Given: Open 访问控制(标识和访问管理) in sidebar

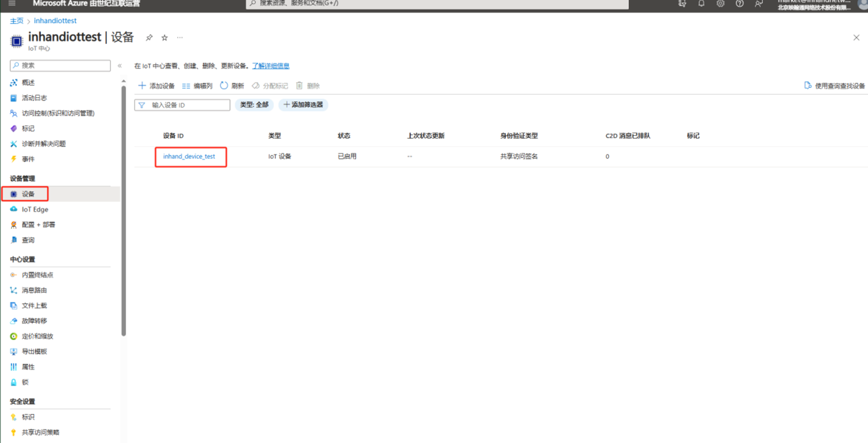Looking at the screenshot, I should tap(58, 113).
